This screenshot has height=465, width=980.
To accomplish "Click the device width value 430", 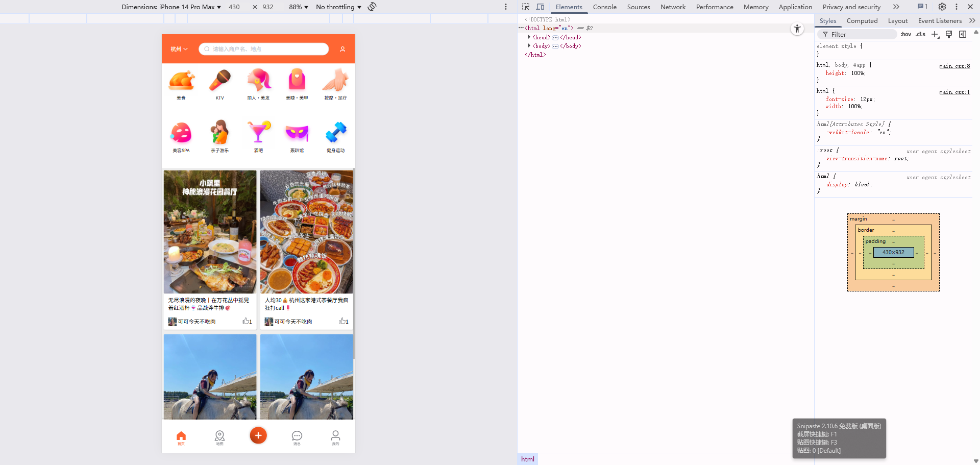I will tap(234, 7).
